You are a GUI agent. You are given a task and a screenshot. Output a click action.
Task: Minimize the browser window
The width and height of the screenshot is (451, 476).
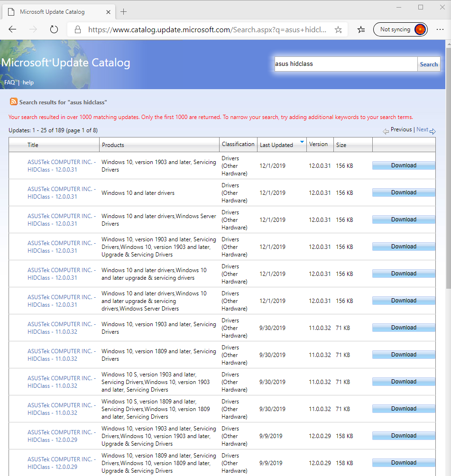coord(399,7)
